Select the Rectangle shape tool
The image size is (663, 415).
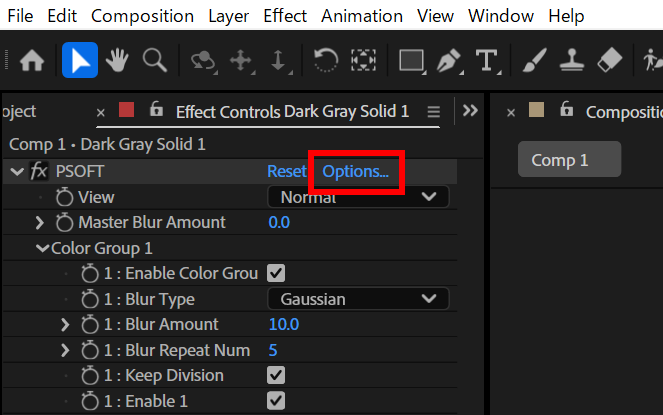coord(411,61)
